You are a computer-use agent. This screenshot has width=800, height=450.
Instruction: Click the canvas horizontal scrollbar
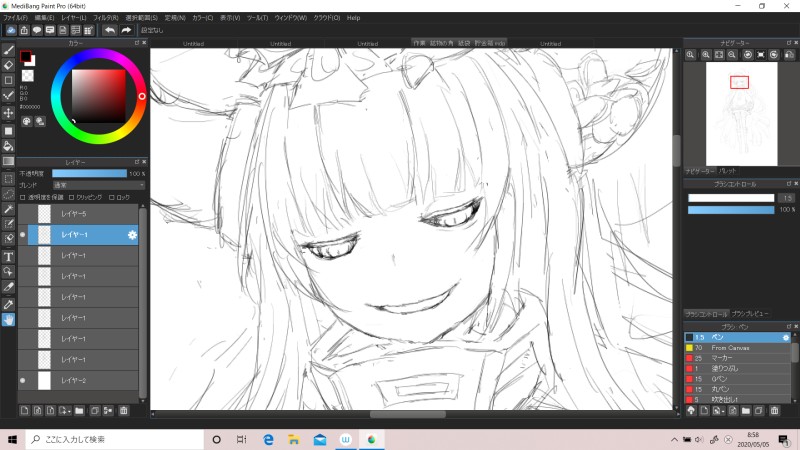408,414
